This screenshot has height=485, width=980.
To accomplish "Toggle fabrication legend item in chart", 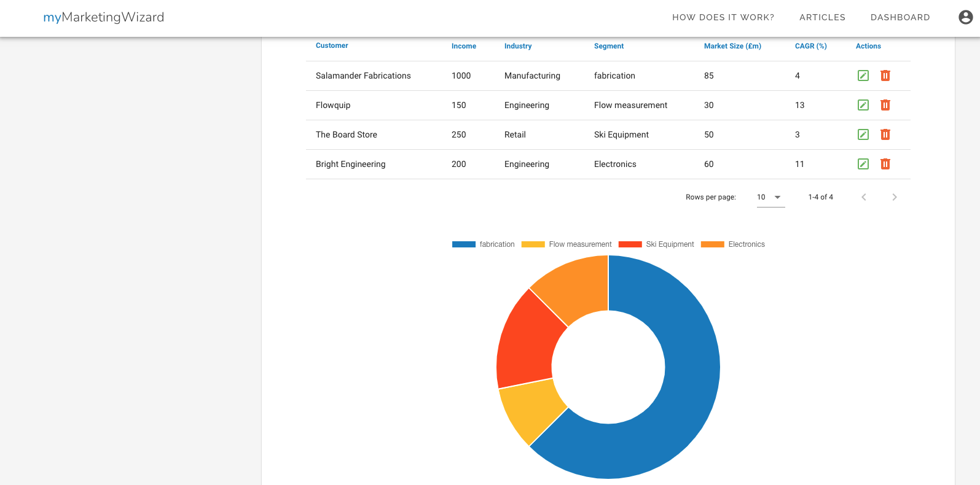I will tap(484, 244).
